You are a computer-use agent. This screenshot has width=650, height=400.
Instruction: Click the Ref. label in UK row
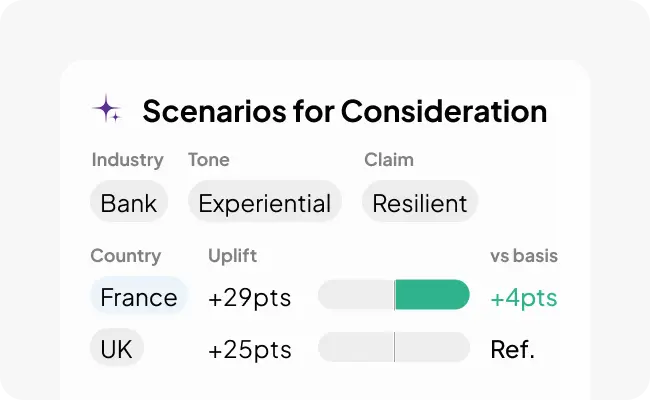click(x=513, y=349)
